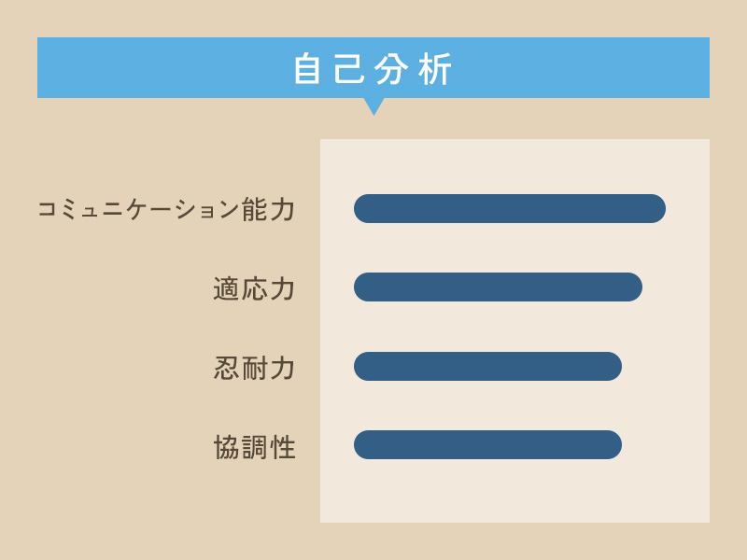The image size is (747, 560).
Task: Select the コミュニケーション能力 label
Action: [166, 209]
